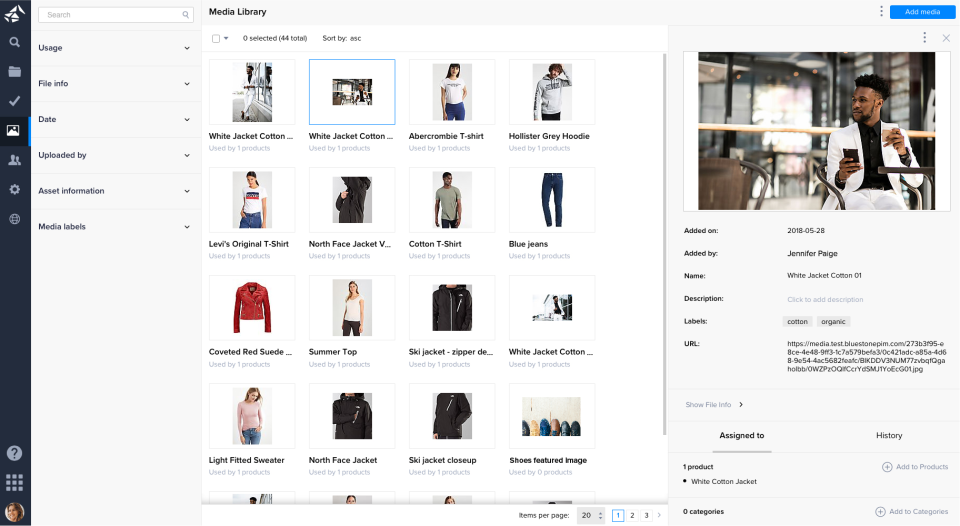Open the users icon in the sidebar

pyautogui.click(x=15, y=160)
